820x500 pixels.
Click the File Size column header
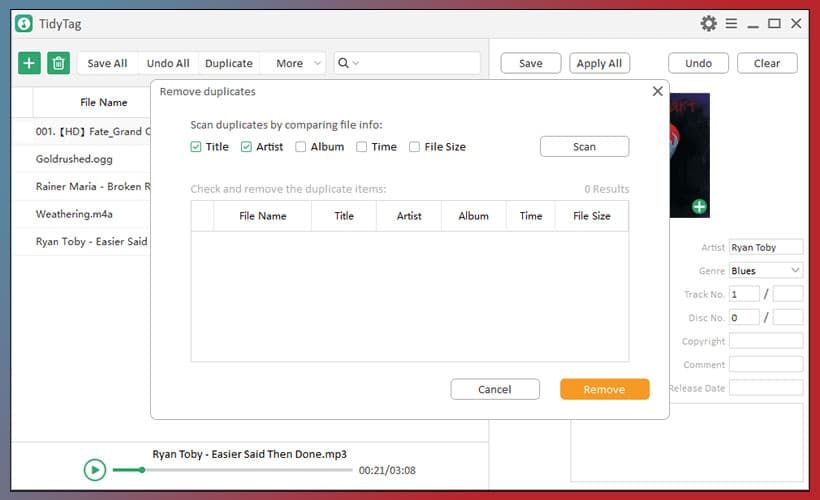[x=592, y=216]
